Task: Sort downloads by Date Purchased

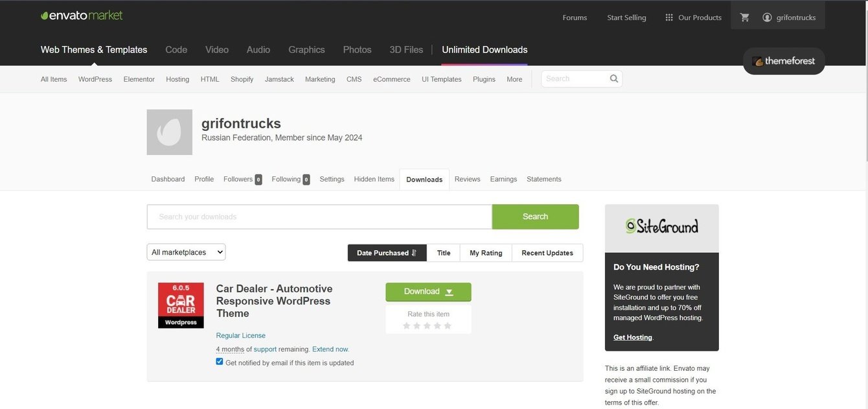Action: point(387,253)
